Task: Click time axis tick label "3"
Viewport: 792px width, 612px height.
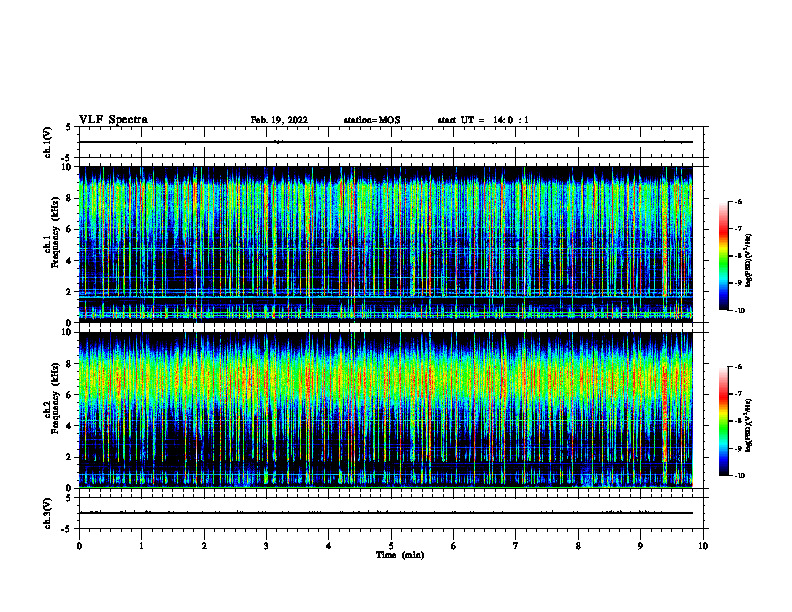Action: (266, 546)
